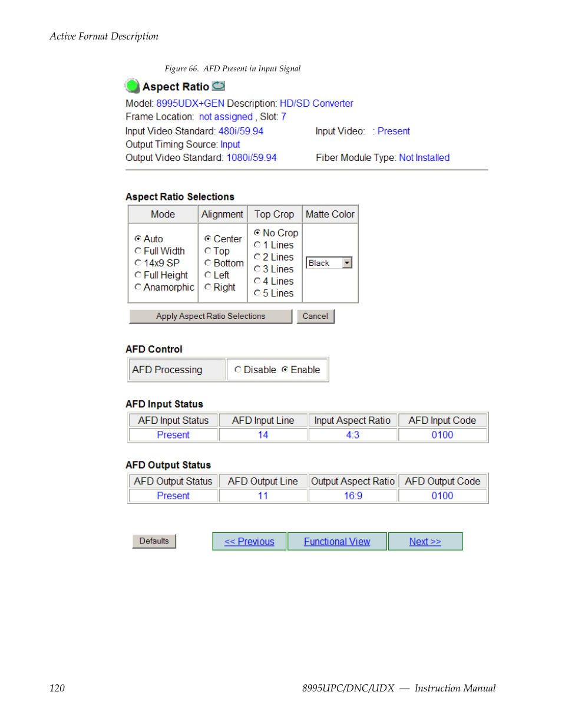Open the Matte Color Black dropdown
The image size is (562, 728).
pos(329,263)
